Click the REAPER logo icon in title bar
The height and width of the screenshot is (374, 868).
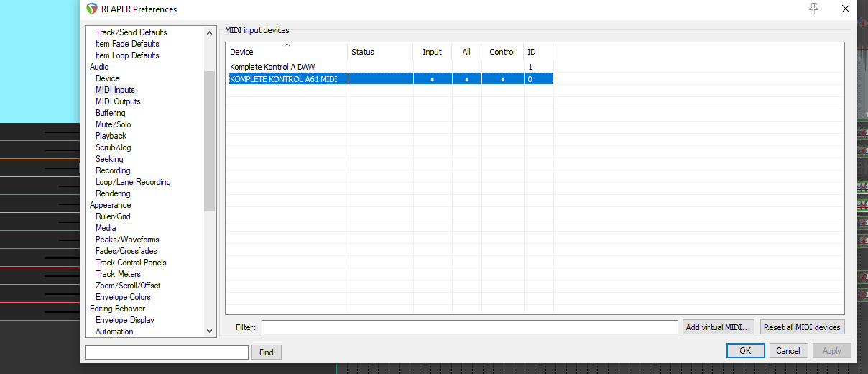pyautogui.click(x=91, y=9)
